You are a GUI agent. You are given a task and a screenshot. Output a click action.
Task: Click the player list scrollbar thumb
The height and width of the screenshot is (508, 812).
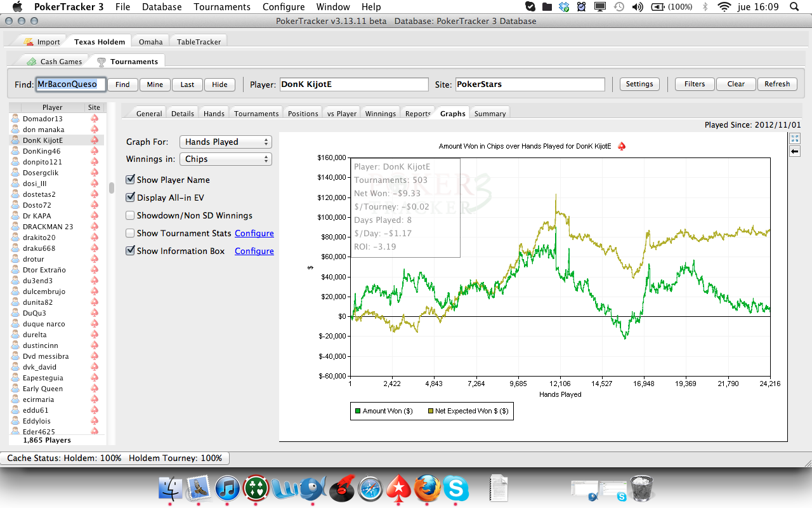[x=112, y=187]
